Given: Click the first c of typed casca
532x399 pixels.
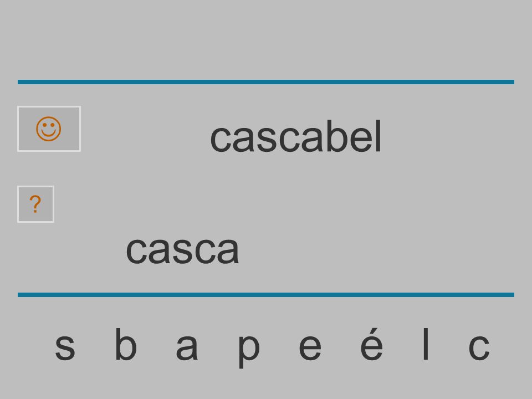Looking at the screenshot, I should coord(136,250).
